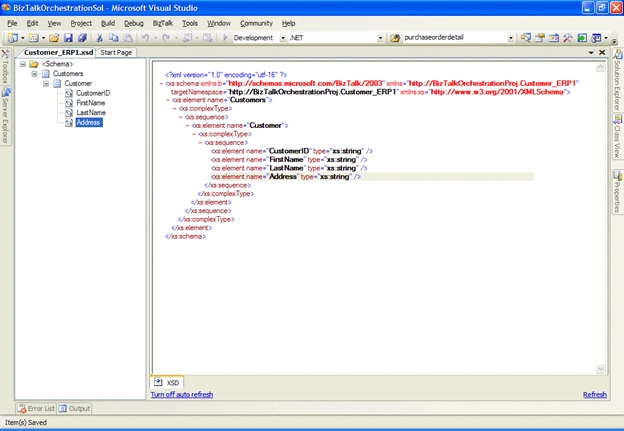This screenshot has width=624, height=431.
Task: Open the Output panel
Action: [x=74, y=408]
